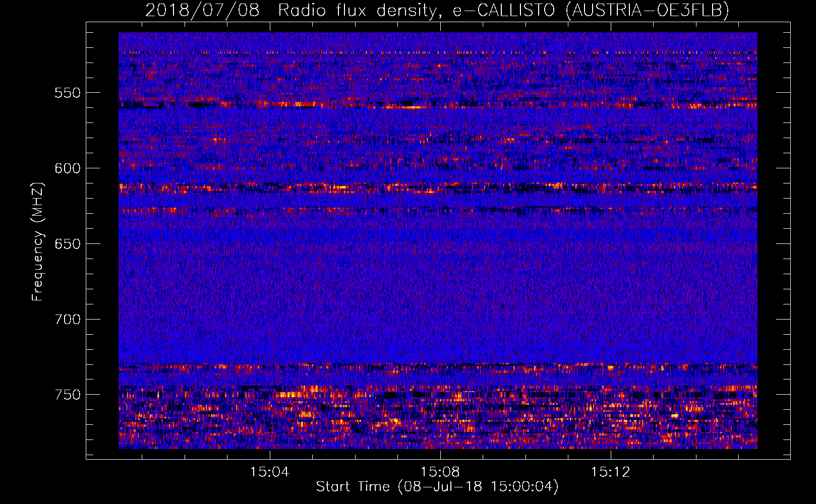Click the 'Start Time (08-Jul-18 15:00:04)' label
This screenshot has height=504, width=816.
437,487
